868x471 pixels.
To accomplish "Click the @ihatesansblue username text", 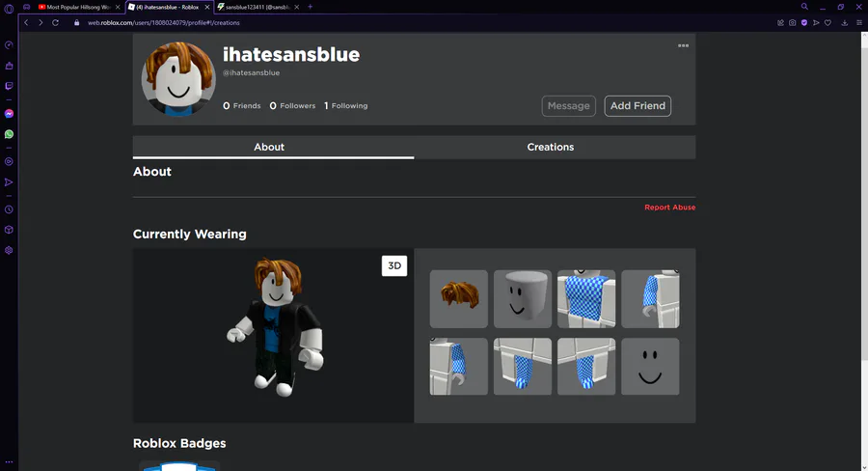I will [x=251, y=72].
